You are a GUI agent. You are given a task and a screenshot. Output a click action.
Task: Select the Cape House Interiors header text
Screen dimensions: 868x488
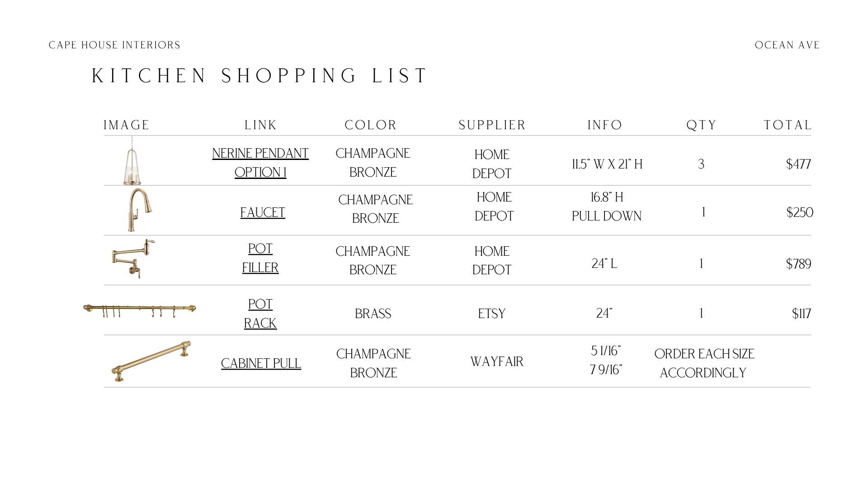(114, 45)
